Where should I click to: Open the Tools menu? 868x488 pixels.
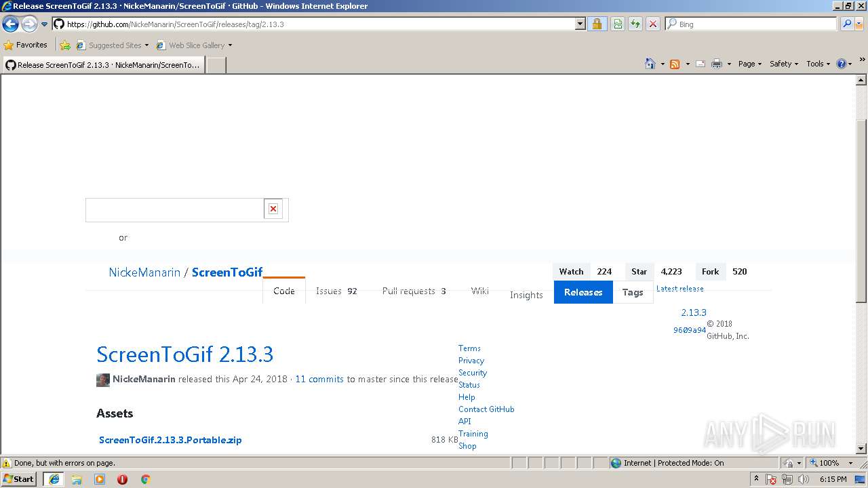pyautogui.click(x=818, y=64)
